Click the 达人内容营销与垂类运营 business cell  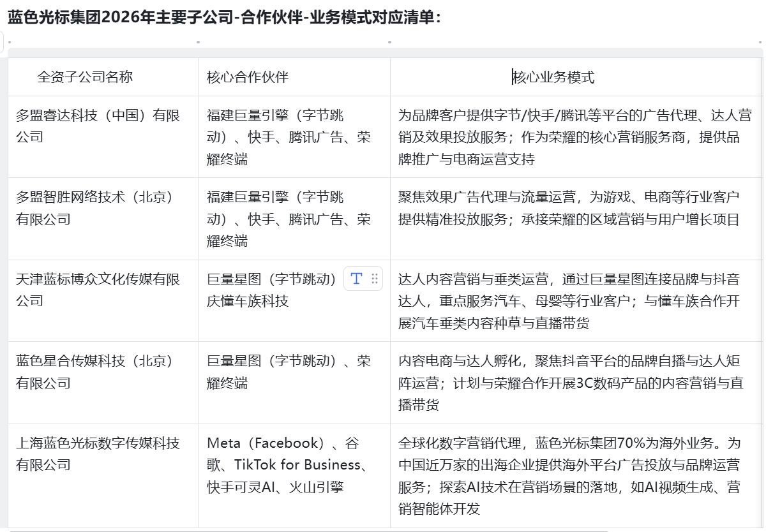pyautogui.click(x=576, y=300)
